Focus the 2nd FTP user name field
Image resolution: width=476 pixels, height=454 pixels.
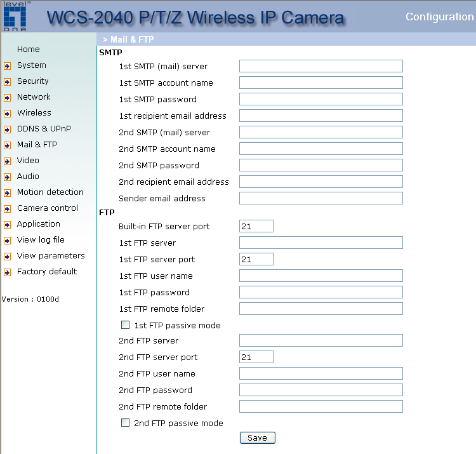(x=321, y=373)
